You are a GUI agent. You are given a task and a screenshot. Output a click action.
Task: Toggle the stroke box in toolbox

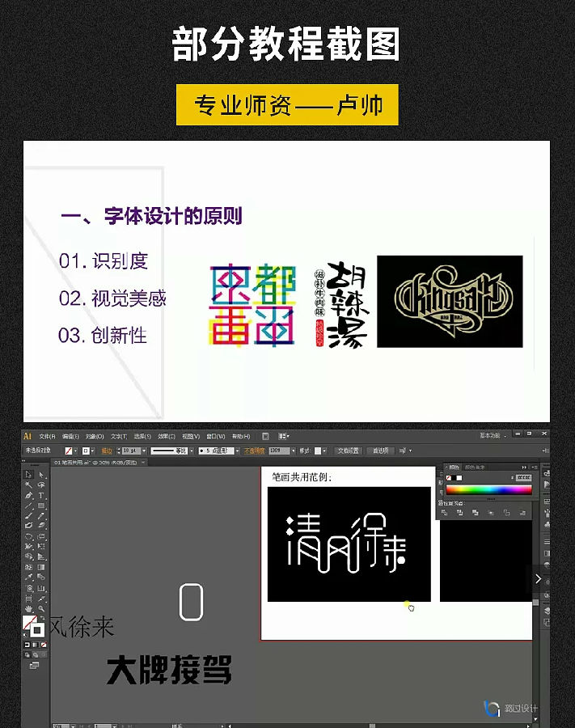pos(37,629)
